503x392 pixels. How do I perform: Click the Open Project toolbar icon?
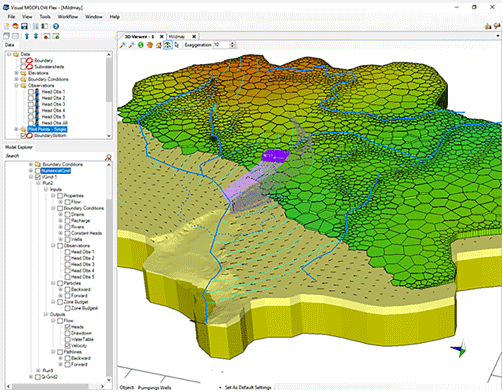[x=15, y=26]
